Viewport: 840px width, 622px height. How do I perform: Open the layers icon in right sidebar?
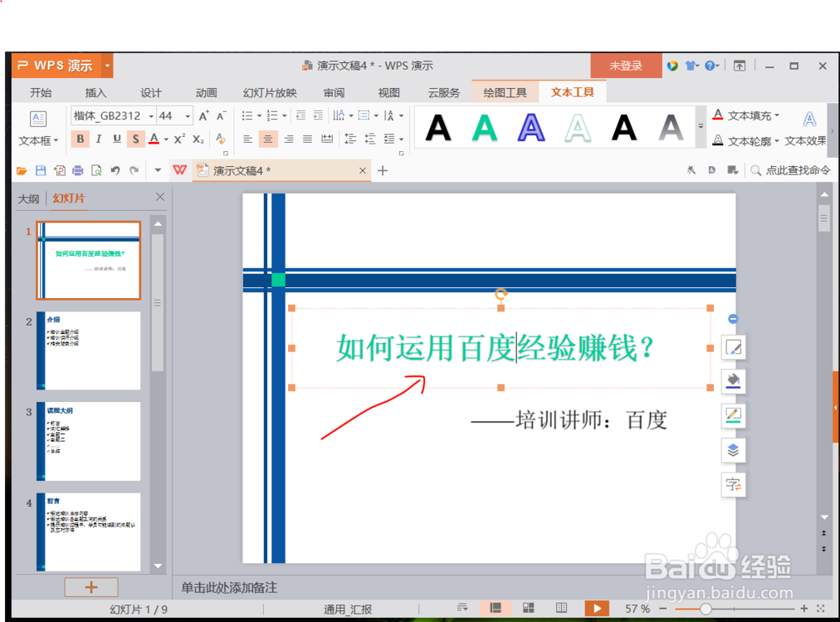pyautogui.click(x=733, y=450)
